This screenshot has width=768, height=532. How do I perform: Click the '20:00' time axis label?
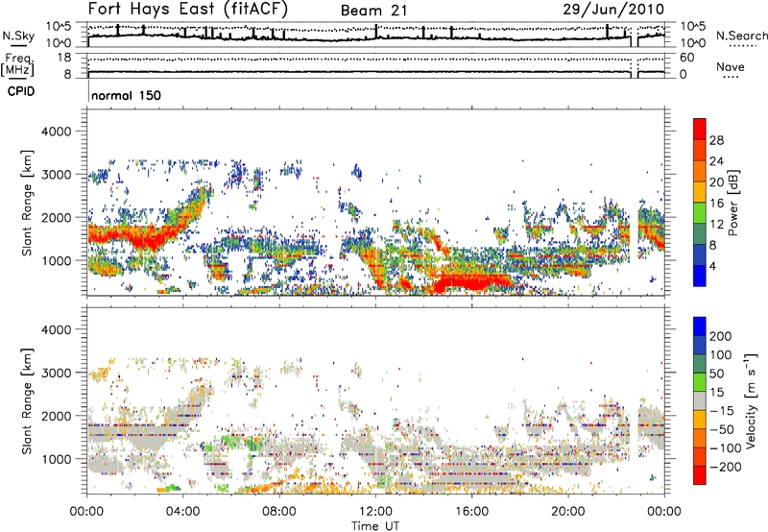click(x=568, y=512)
